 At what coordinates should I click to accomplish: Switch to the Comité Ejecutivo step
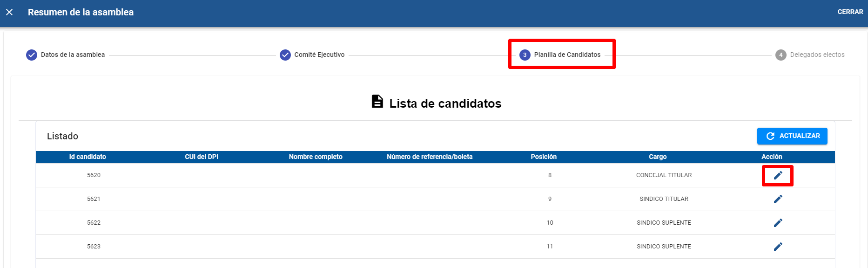click(312, 55)
